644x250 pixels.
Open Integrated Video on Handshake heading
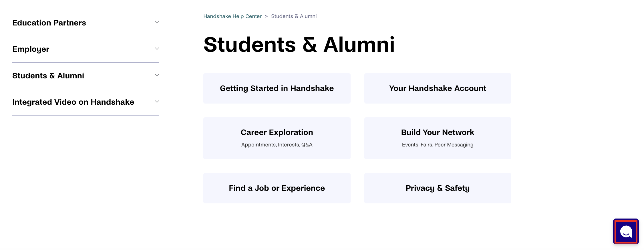tap(73, 102)
